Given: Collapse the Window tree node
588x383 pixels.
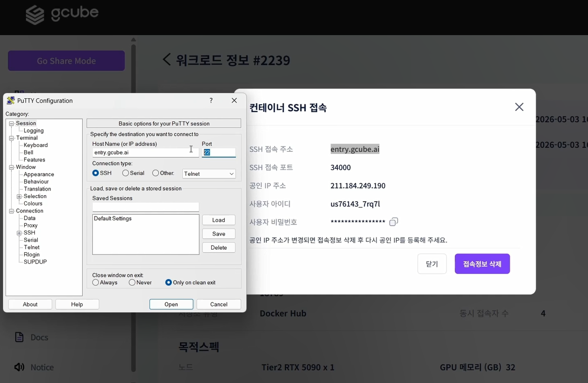Looking at the screenshot, I should [x=12, y=167].
